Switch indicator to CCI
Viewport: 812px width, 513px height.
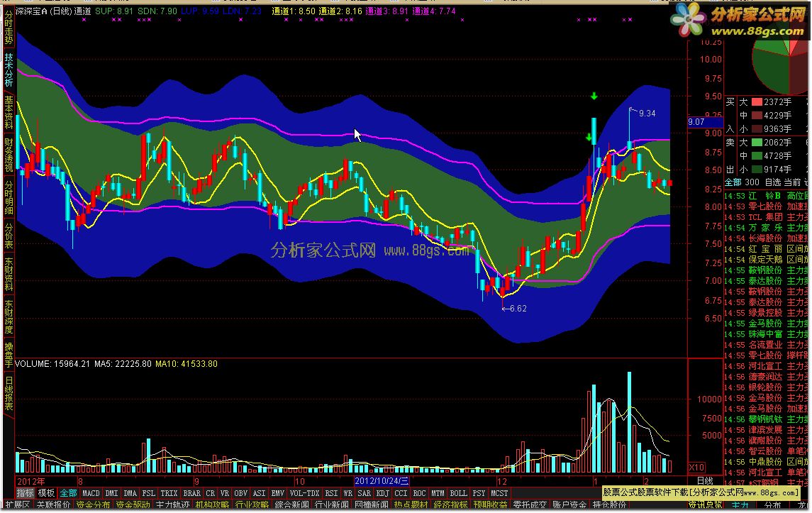[401, 493]
